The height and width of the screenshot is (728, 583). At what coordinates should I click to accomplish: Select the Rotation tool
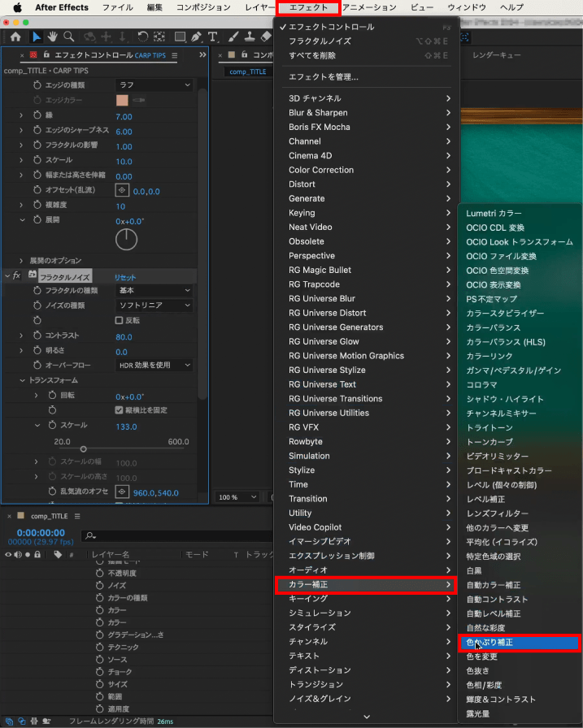(x=142, y=37)
